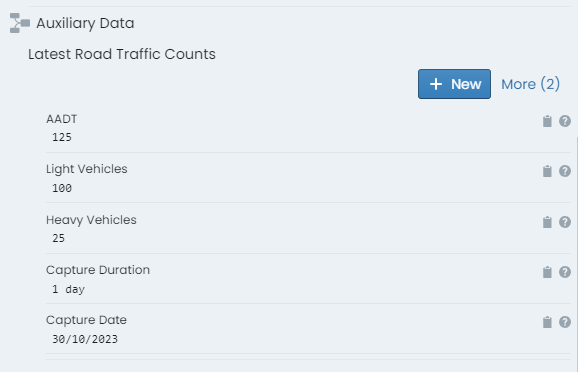The width and height of the screenshot is (578, 372).
Task: Click the AADT value 125
Action: click(x=62, y=137)
